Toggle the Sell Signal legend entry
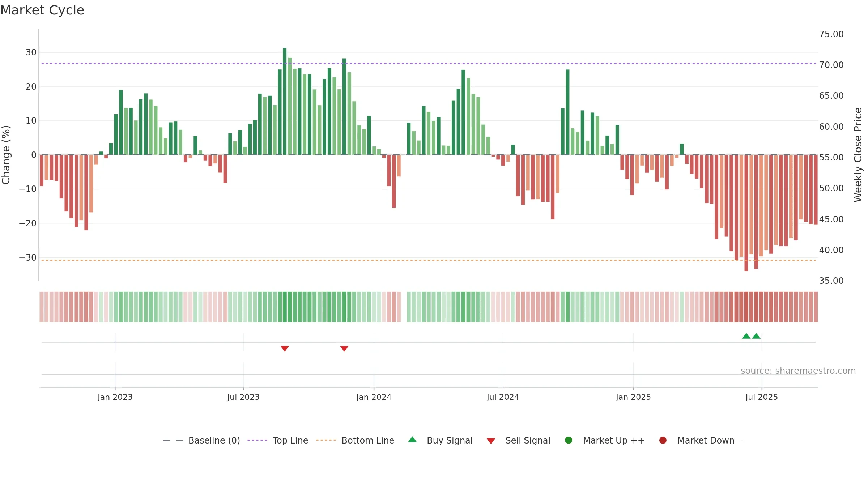 (x=518, y=440)
